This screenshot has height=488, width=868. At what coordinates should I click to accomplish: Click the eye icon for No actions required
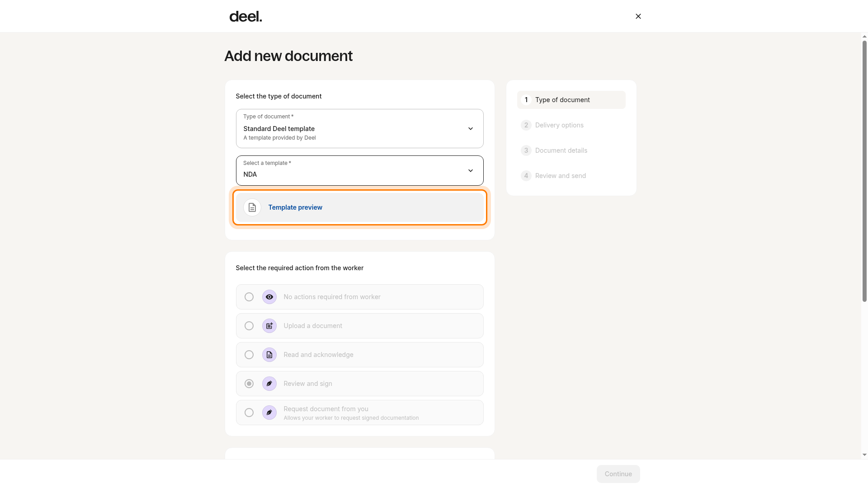tap(269, 297)
